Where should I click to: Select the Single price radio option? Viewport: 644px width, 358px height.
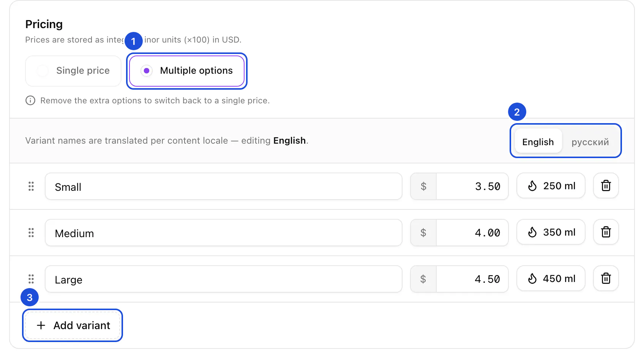[x=73, y=71]
